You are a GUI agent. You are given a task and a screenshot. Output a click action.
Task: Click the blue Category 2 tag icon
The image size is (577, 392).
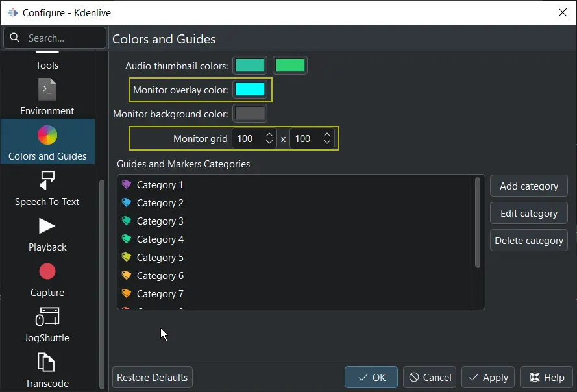(x=126, y=202)
